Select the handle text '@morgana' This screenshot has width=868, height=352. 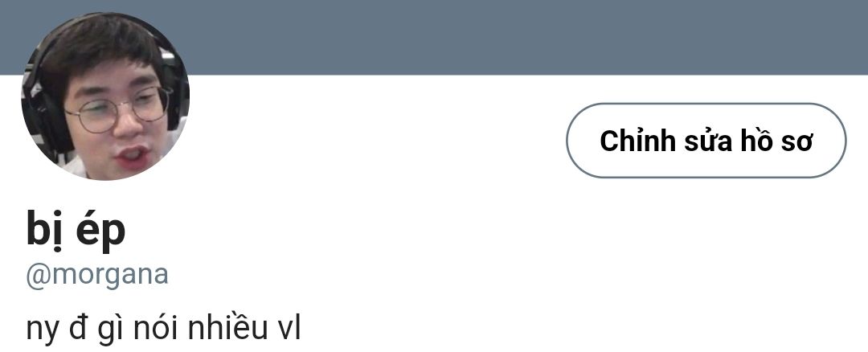pos(97,275)
